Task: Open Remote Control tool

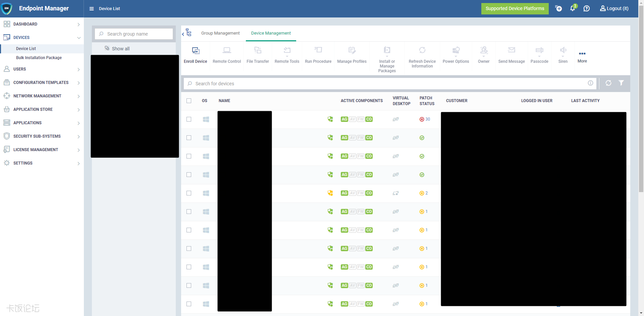Action: click(x=227, y=55)
